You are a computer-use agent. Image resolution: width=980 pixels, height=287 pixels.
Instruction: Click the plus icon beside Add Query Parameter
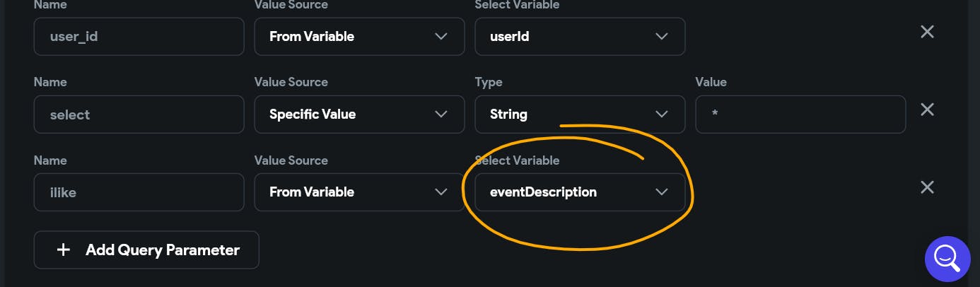coord(64,250)
